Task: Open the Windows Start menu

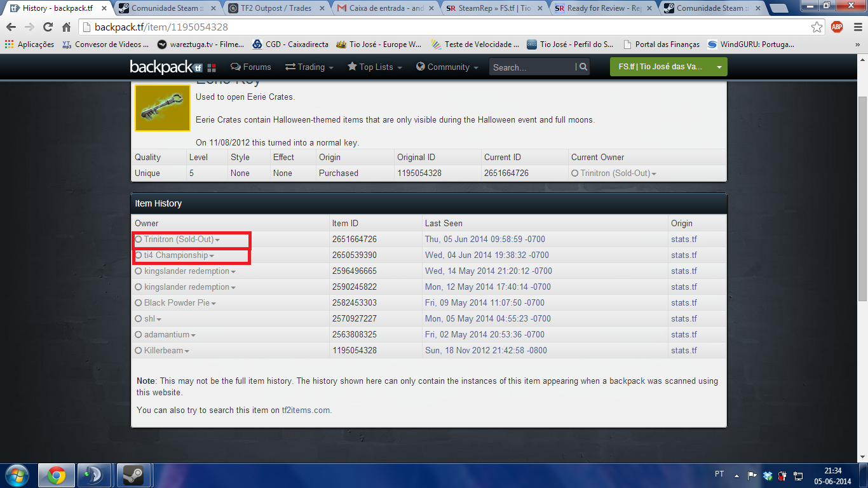Action: (17, 475)
